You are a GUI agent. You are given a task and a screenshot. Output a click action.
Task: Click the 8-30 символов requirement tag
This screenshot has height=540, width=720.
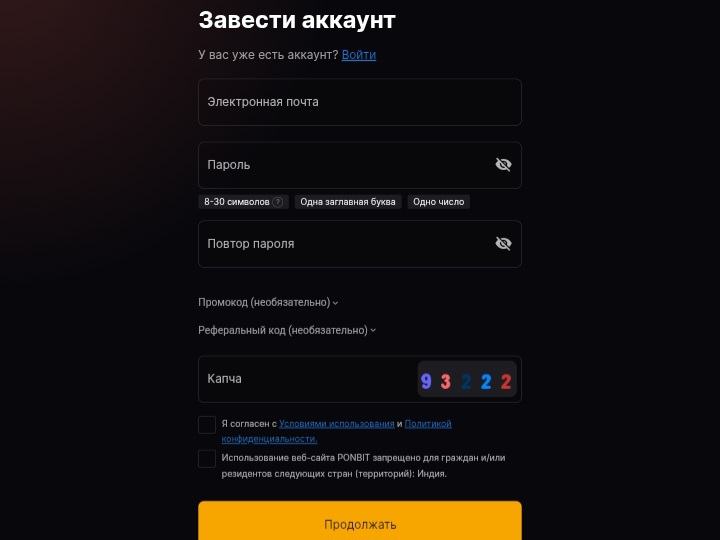pos(243,202)
